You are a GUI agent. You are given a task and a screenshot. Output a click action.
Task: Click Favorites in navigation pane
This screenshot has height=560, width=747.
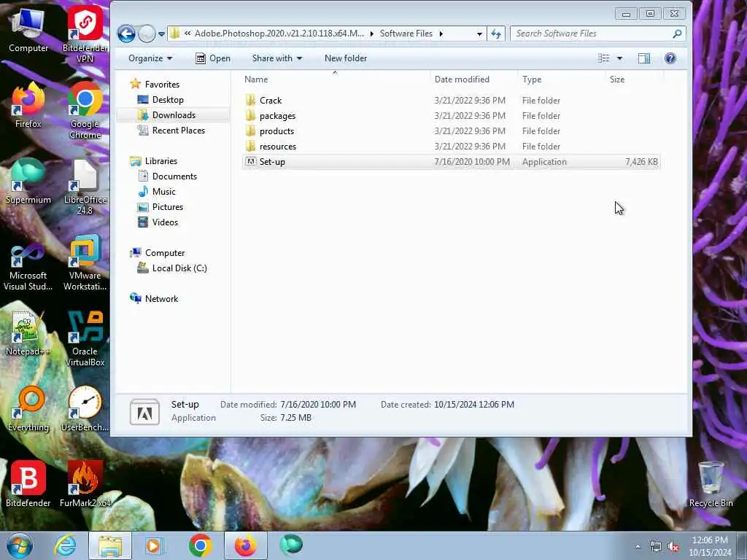coord(155,85)
